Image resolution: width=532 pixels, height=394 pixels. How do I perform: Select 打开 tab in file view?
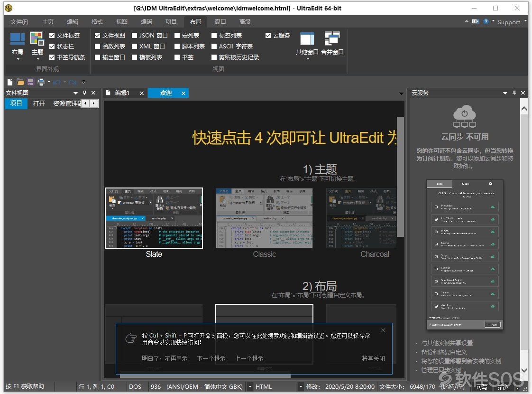pyautogui.click(x=39, y=103)
